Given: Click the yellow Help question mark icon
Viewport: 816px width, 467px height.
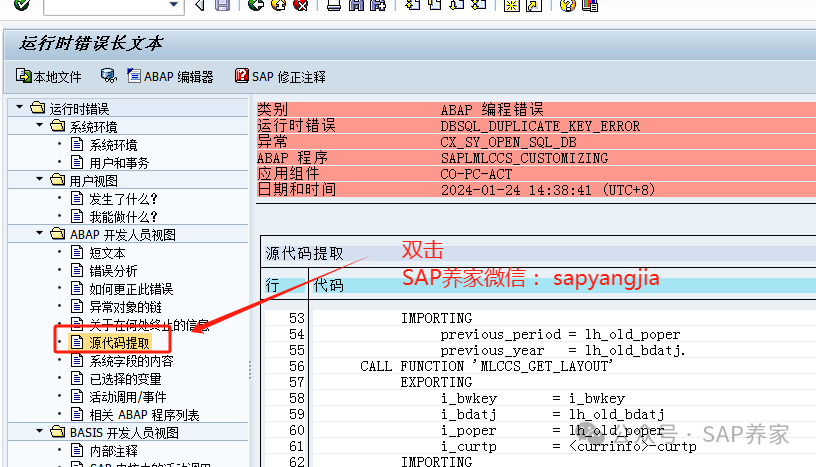Looking at the screenshot, I should click(x=568, y=5).
